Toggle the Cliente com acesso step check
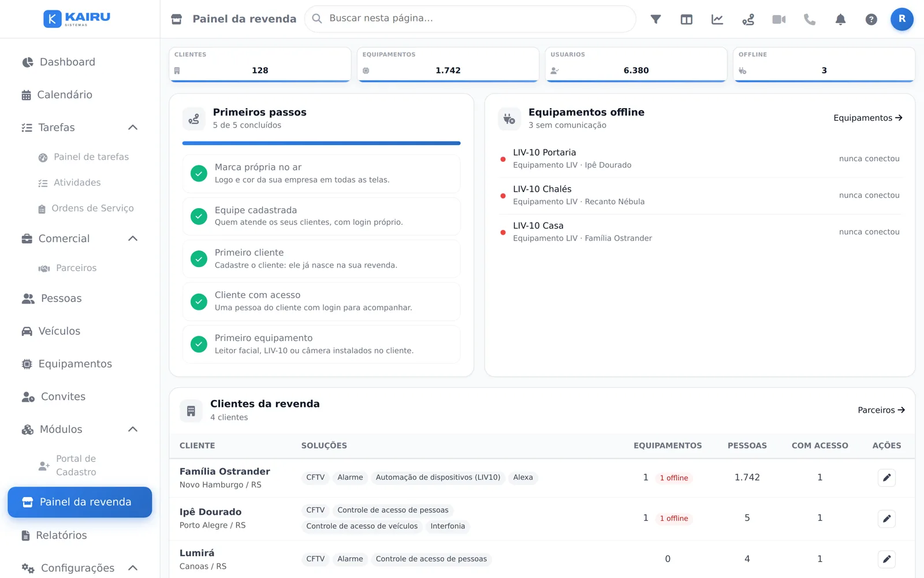 pos(199,302)
